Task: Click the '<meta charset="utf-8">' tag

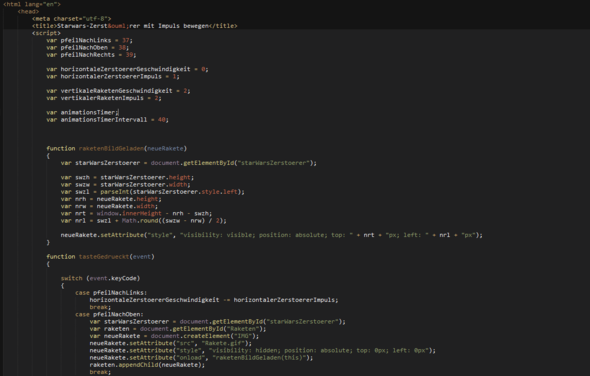Action: 71,19
